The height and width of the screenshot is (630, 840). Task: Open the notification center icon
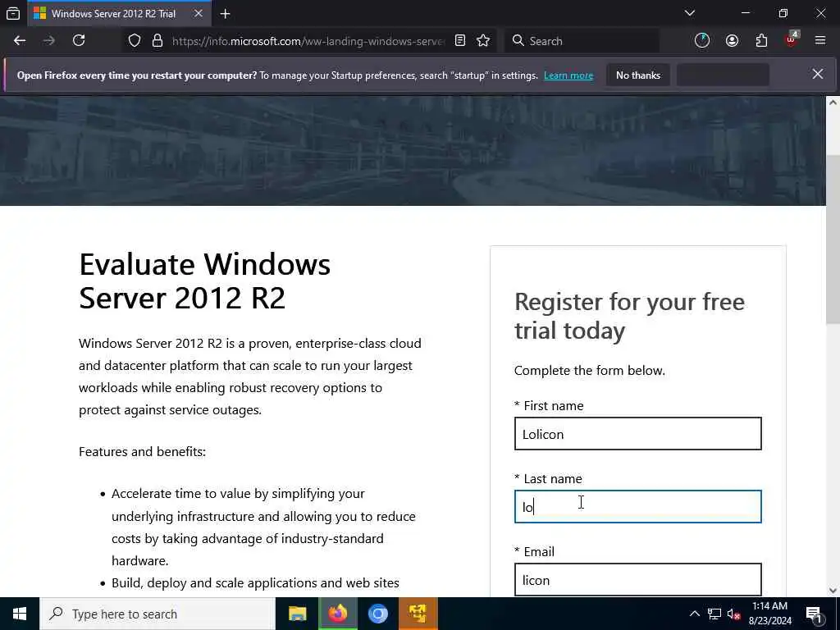tap(815, 614)
